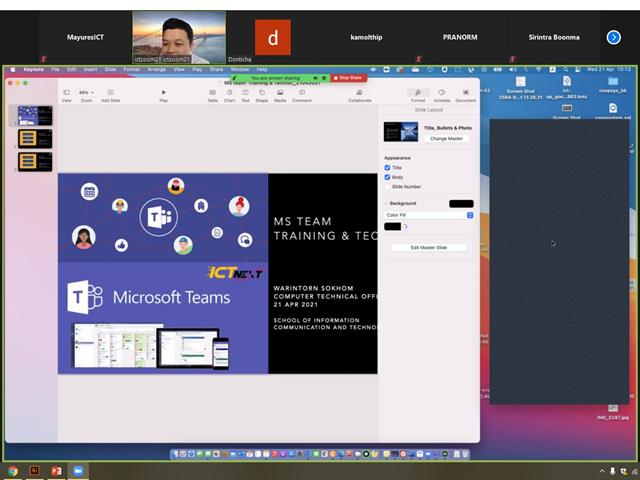This screenshot has height=480, width=640.
Task: Click the PRANORM participant tile
Action: pos(460,37)
